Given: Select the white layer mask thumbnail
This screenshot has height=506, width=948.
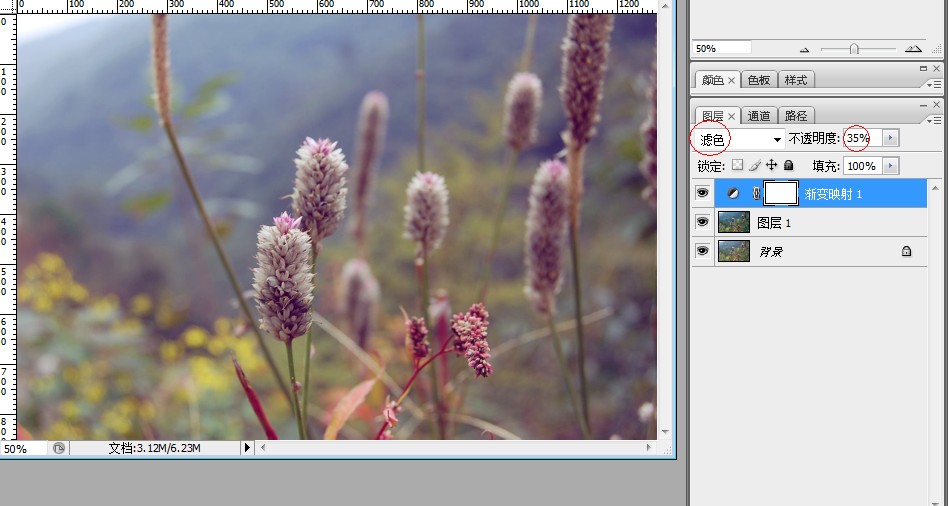Looking at the screenshot, I should pyautogui.click(x=781, y=193).
